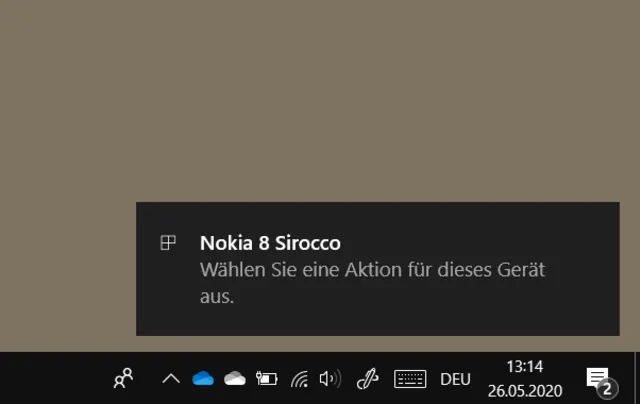
Task: Click the device icon in the notification
Action: pos(169,242)
